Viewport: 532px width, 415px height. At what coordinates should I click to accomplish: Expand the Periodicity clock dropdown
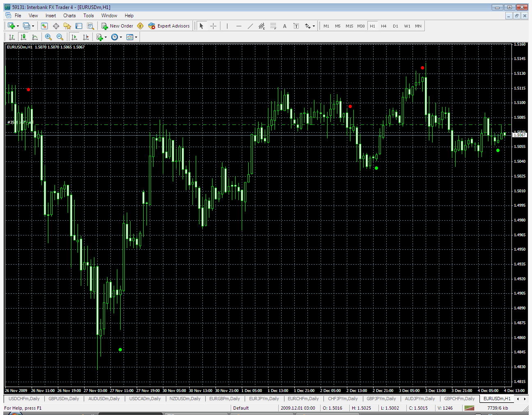tap(121, 37)
